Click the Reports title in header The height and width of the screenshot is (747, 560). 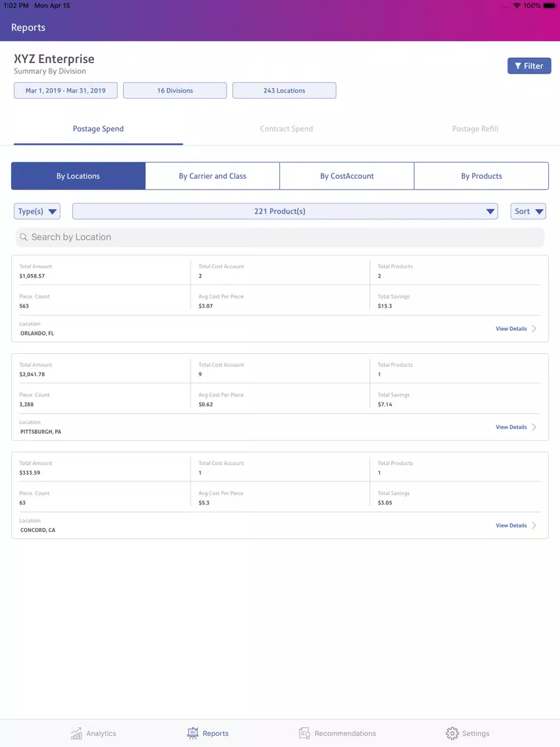coord(28,28)
